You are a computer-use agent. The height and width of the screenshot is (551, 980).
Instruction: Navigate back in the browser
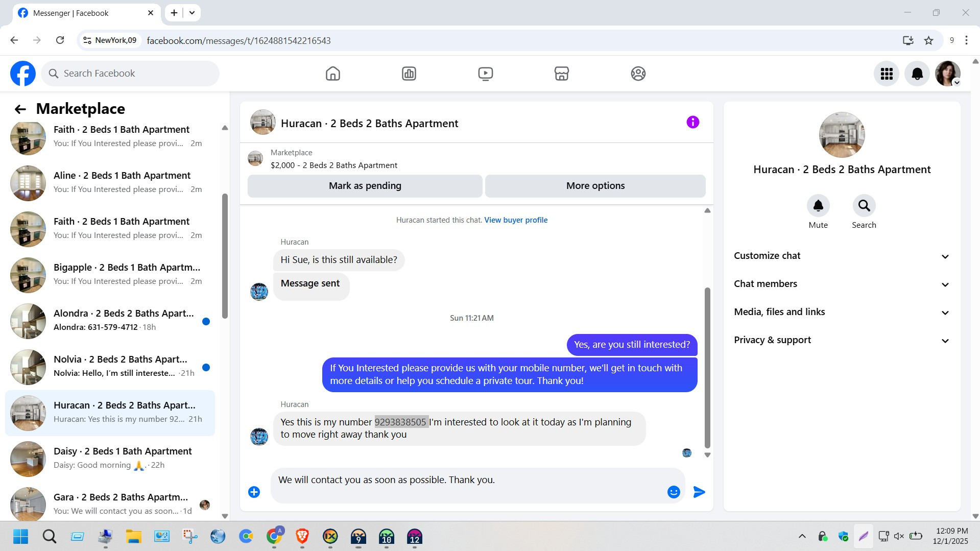(14, 40)
